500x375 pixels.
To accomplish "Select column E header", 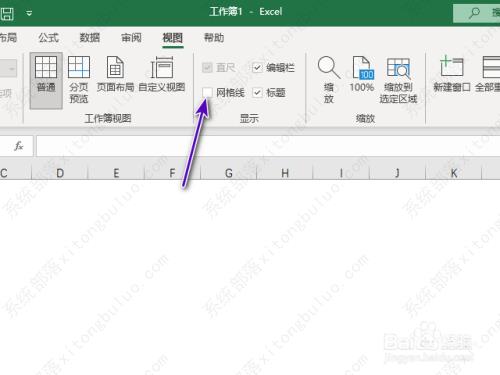I will pyautogui.click(x=116, y=173).
